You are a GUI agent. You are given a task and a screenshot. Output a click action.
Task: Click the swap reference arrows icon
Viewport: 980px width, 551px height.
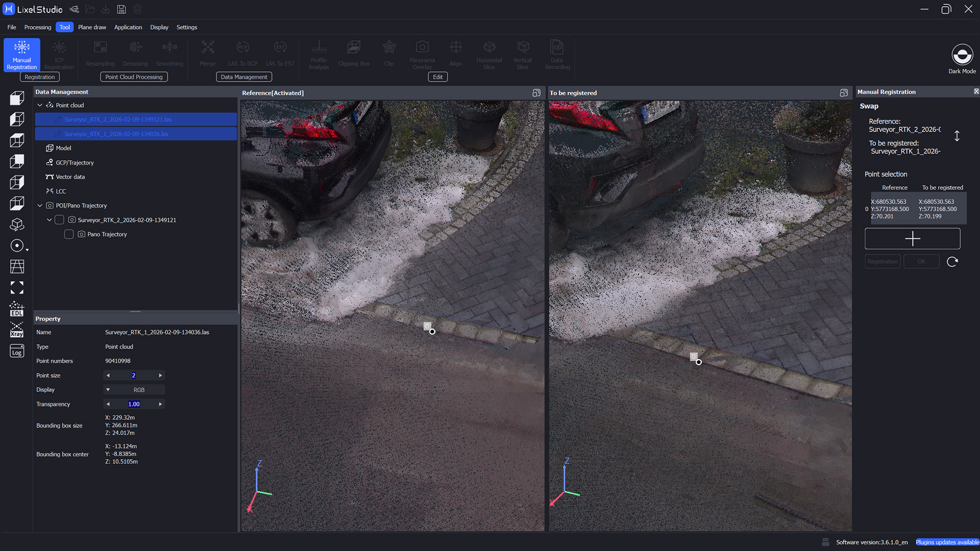(x=957, y=136)
